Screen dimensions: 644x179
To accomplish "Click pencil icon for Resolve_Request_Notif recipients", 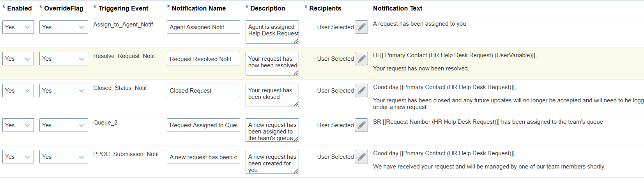I will (x=361, y=59).
